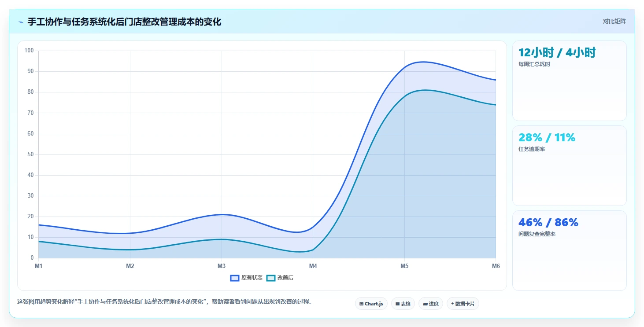
Task: Select the Chart.js tag
Action: (x=371, y=304)
